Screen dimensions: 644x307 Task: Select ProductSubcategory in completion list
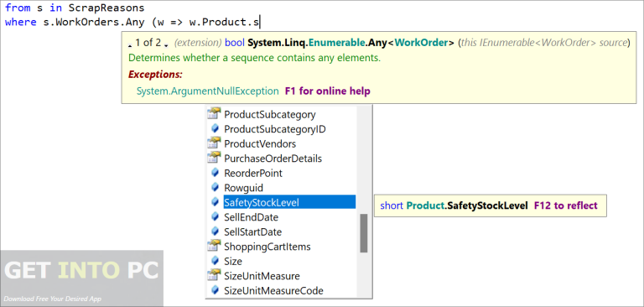click(270, 114)
